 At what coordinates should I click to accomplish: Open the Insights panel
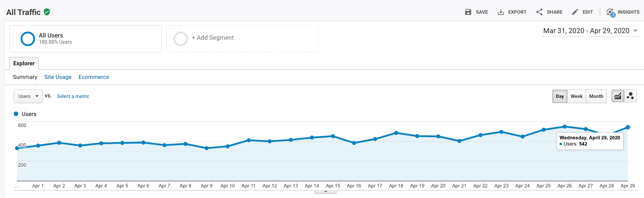click(623, 12)
